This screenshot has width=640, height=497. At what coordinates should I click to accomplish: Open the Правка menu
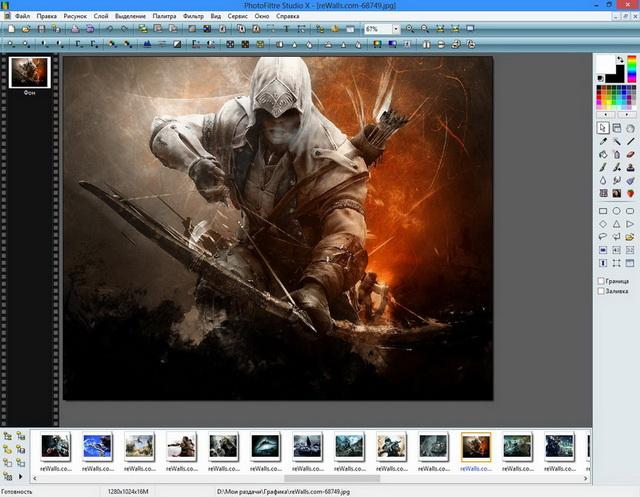[47, 16]
